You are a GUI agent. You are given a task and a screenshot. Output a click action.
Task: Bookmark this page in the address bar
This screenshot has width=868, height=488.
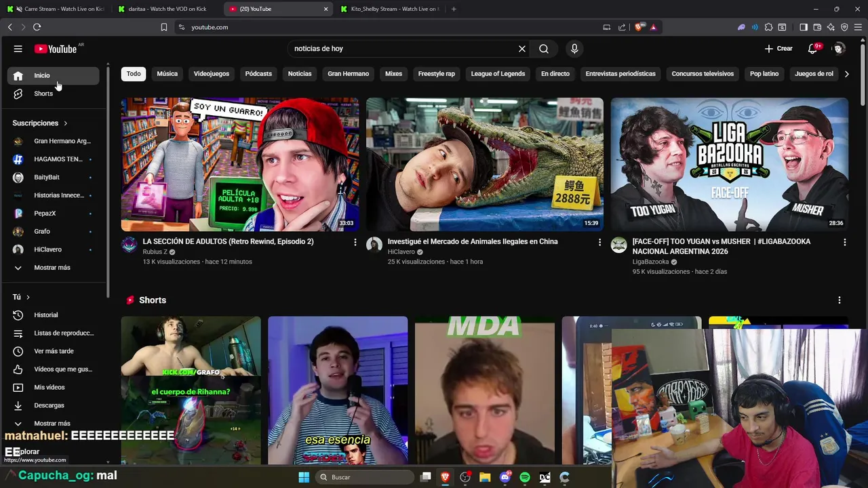coord(164,27)
